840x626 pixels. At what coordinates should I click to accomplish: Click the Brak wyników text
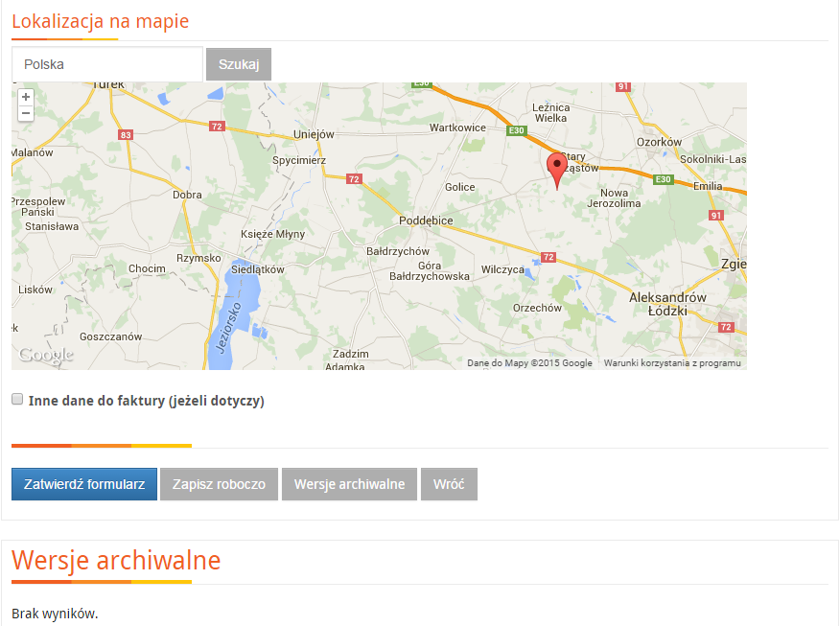click(56, 614)
